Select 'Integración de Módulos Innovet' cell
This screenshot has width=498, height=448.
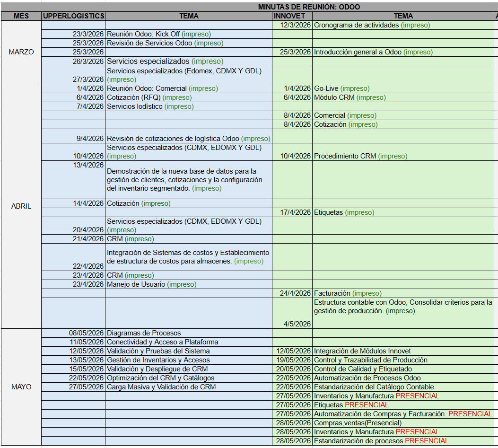pos(403,351)
